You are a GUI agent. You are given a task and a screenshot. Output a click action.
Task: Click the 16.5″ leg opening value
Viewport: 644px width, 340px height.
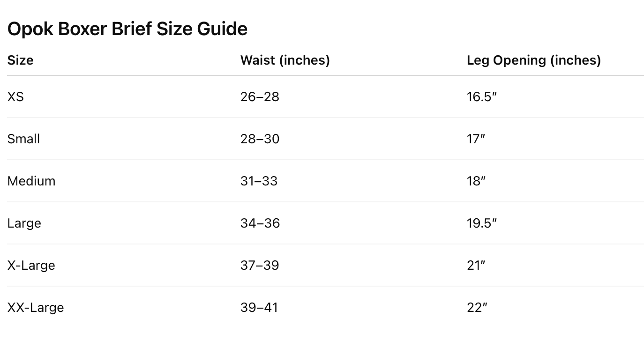tap(481, 97)
